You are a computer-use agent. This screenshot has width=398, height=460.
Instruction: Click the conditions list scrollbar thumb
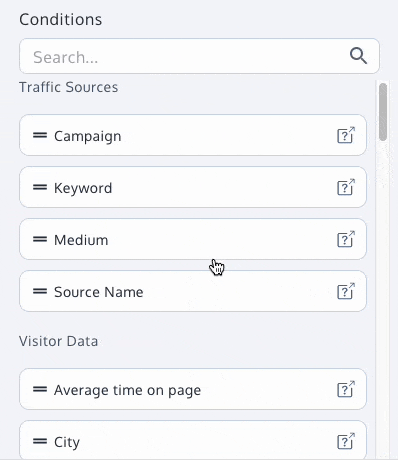click(383, 112)
